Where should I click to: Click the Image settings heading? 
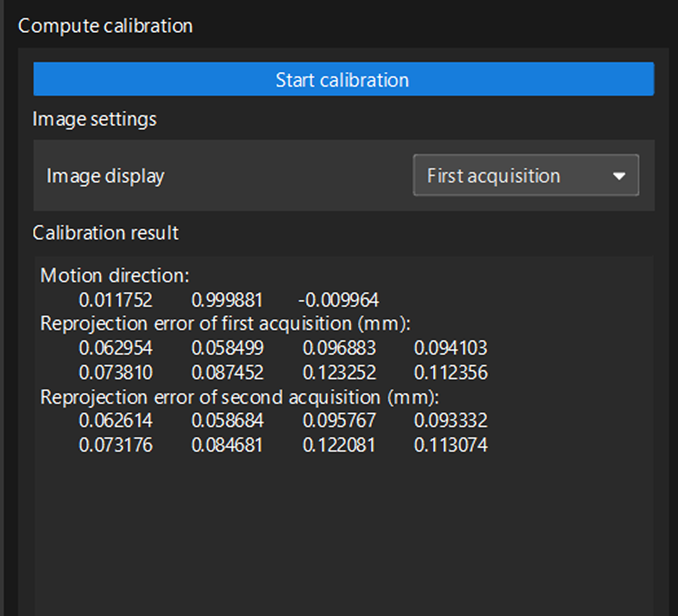pos(94,118)
